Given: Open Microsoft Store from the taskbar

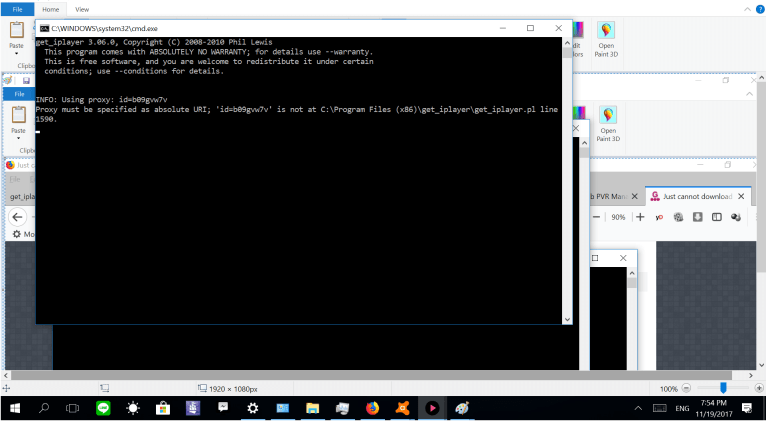Looking at the screenshot, I should [162, 408].
